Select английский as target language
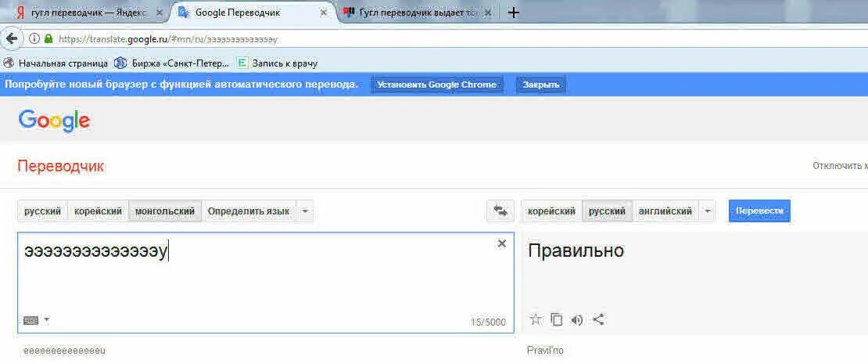The image size is (868, 364). click(x=665, y=211)
